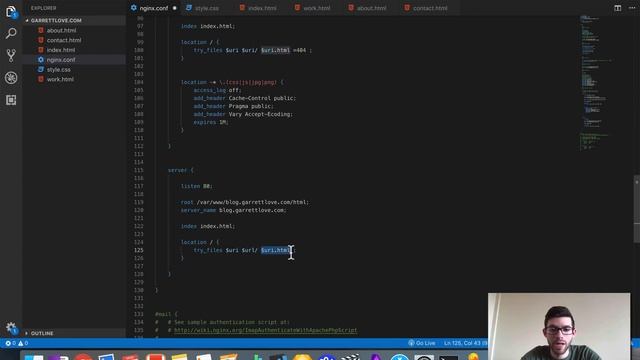Open about.html in the Explorer
This screenshot has height=360, width=640.
[61, 30]
